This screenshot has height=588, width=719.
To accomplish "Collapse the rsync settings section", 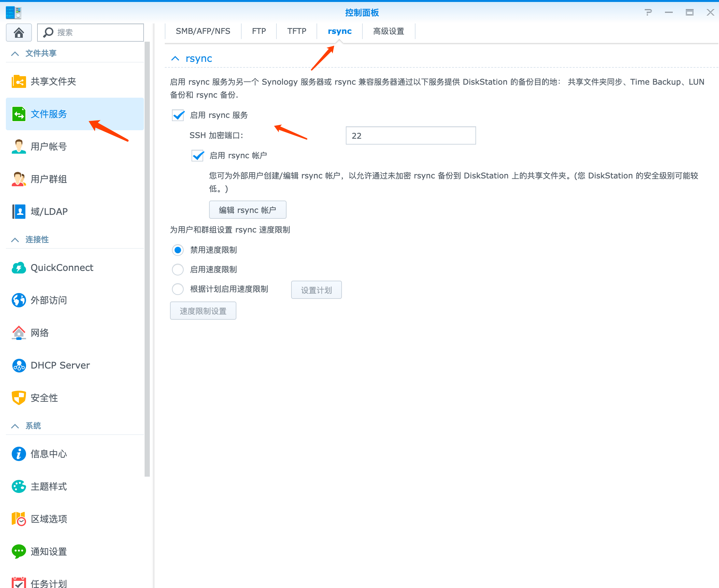I will coord(175,58).
